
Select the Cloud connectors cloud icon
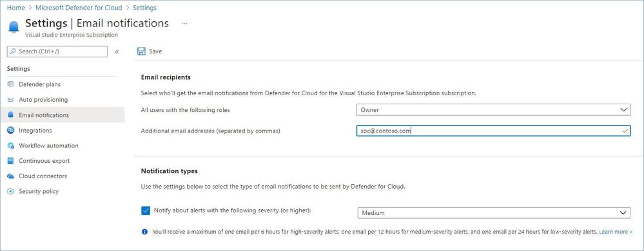coord(11,176)
